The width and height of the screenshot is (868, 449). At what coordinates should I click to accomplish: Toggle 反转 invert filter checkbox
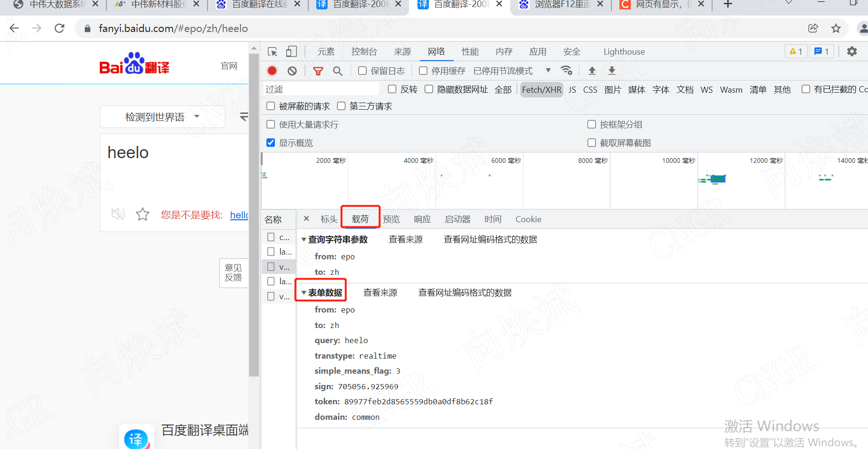tap(392, 89)
